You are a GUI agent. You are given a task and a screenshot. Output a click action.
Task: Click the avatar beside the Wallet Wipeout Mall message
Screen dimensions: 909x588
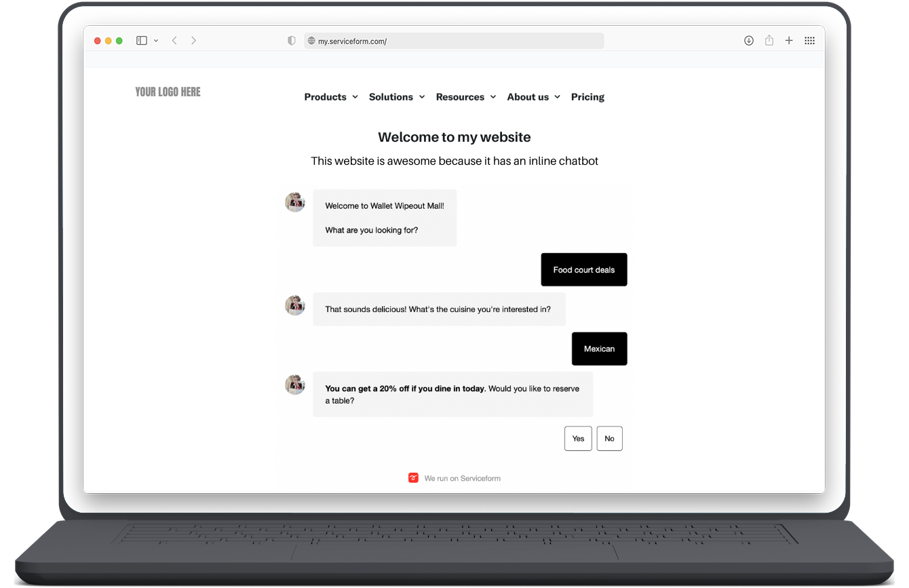tap(295, 202)
